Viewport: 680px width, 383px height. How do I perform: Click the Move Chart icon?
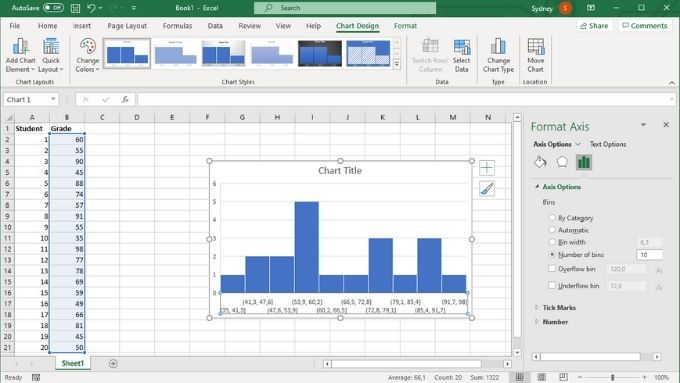536,46
